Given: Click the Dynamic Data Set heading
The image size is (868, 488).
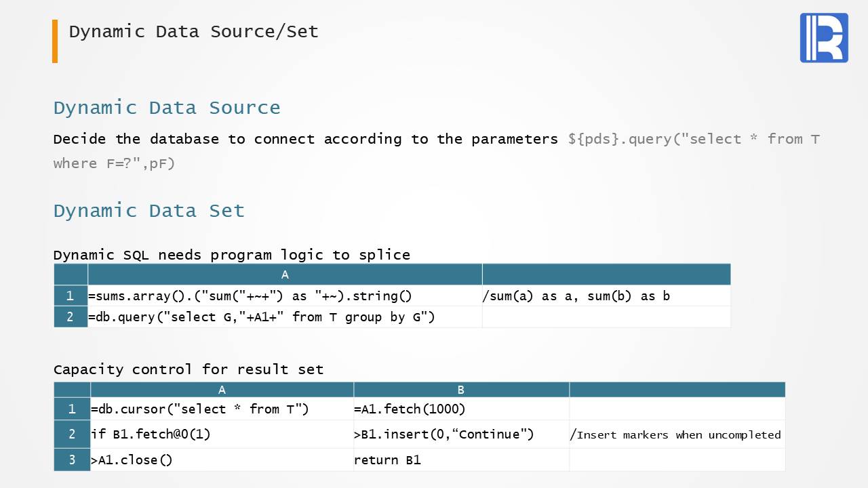Looking at the screenshot, I should pos(149,211).
